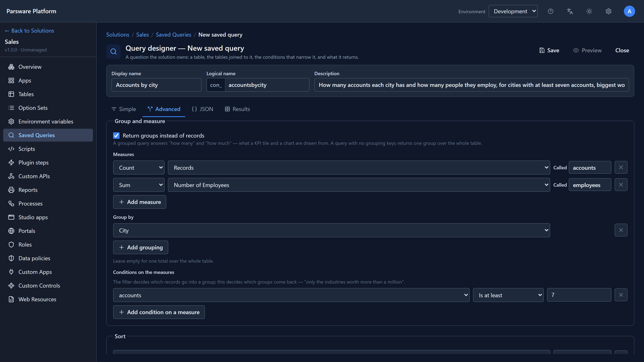Screen dimensions: 644x362
Task: Open Overview in the sidebar
Action: pyautogui.click(x=48, y=67)
